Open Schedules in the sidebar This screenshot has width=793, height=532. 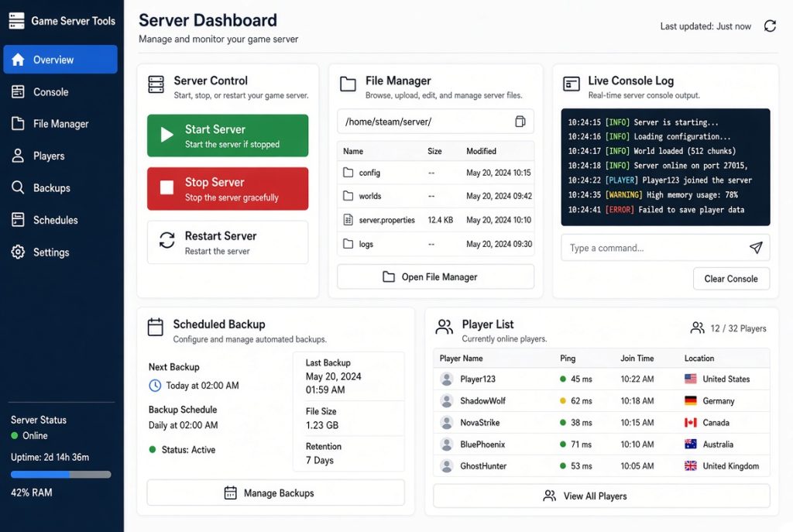pos(60,220)
